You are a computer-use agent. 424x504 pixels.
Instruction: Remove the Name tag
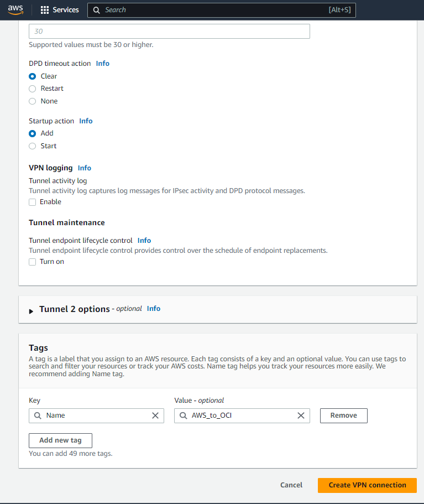(343, 415)
